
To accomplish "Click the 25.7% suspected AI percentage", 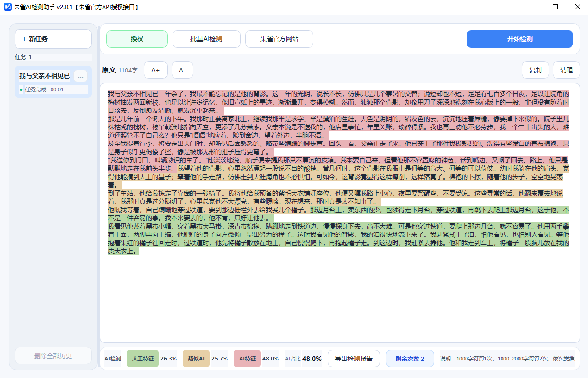I will (220, 359).
